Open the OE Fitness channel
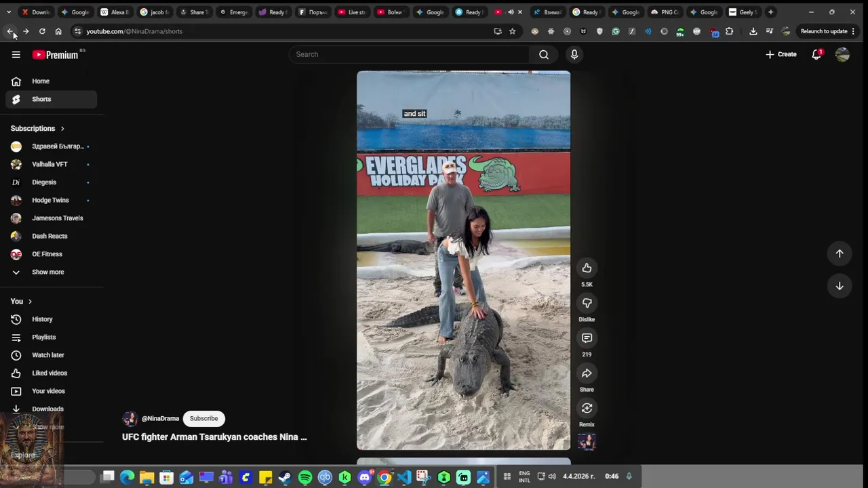Screen dimensions: 868x488 pos(52,254)
